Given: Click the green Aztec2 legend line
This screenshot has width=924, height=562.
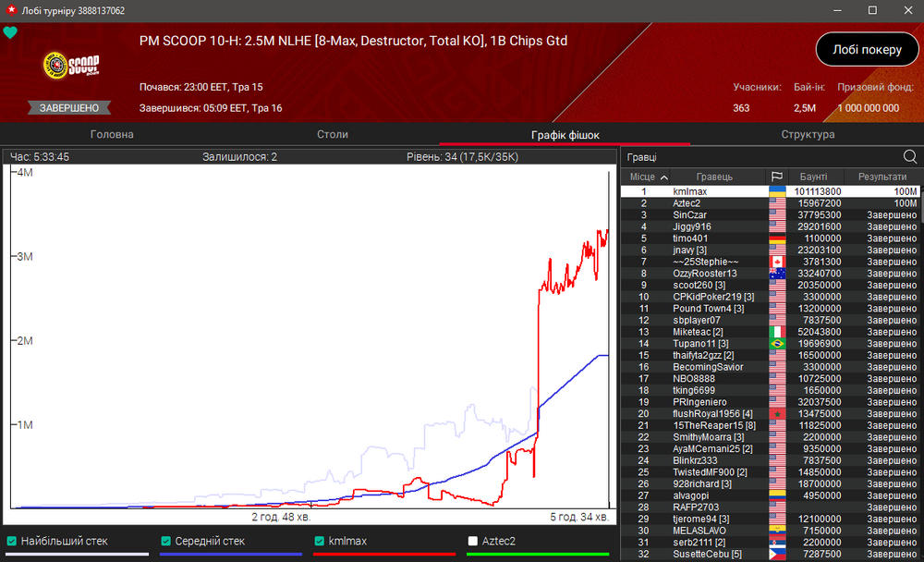Looking at the screenshot, I should click(538, 554).
